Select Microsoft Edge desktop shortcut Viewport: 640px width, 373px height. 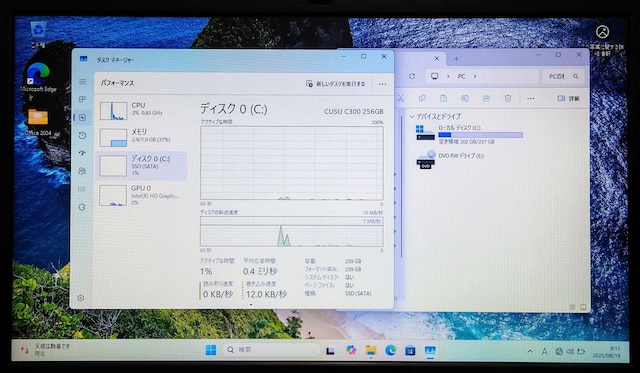tap(38, 78)
